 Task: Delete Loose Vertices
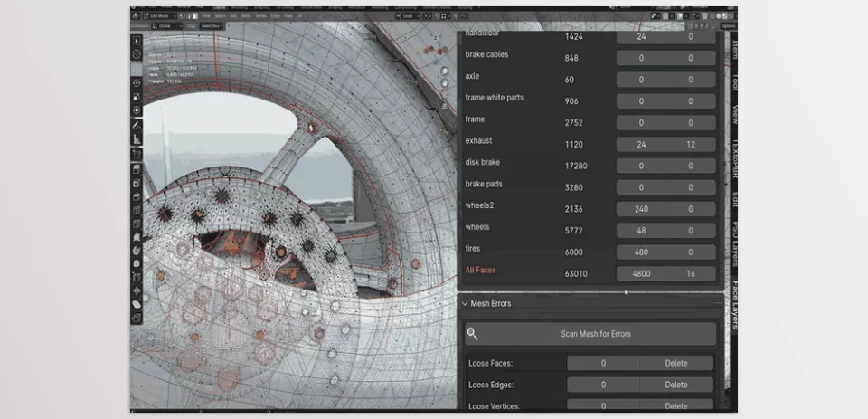(x=676, y=405)
